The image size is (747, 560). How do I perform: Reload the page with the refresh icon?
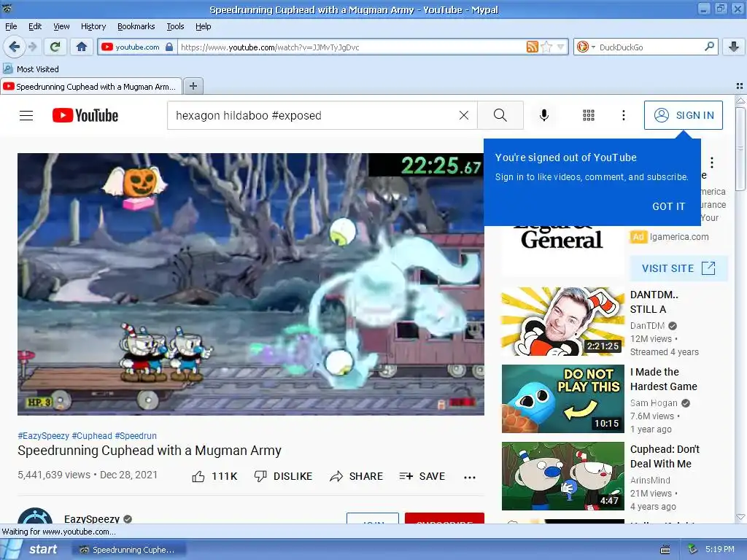click(55, 47)
